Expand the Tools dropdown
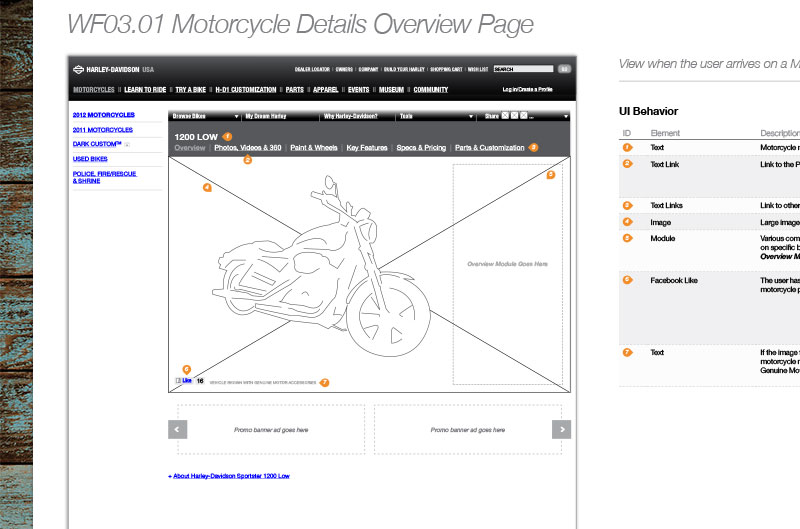This screenshot has height=529, width=800. click(x=437, y=116)
